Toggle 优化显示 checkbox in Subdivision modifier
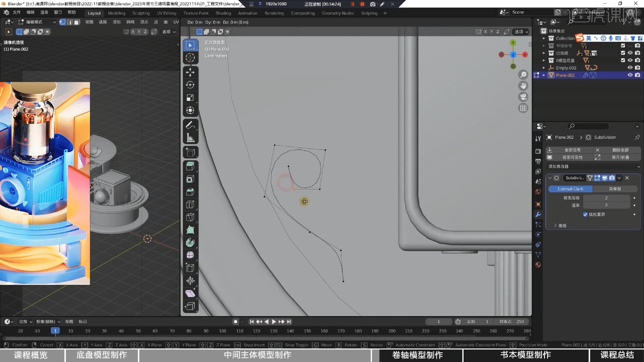This screenshot has width=644, height=362. point(585,215)
